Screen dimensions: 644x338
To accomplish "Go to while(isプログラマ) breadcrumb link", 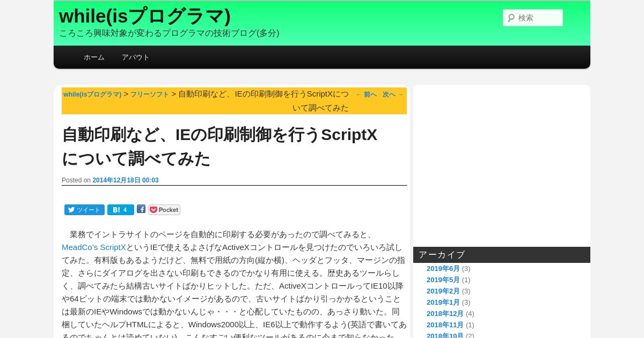I will coord(92,94).
